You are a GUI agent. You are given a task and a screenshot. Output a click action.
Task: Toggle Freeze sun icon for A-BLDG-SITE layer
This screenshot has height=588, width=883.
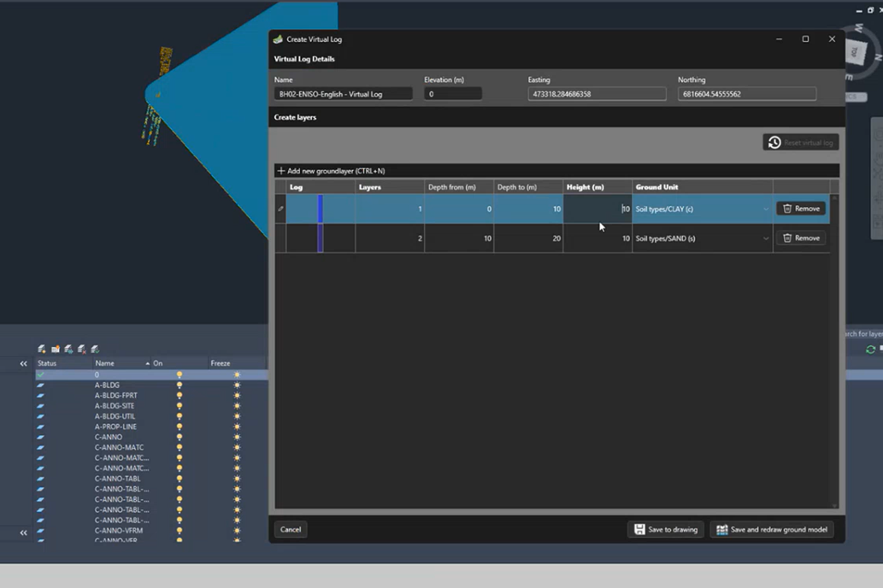coord(237,406)
